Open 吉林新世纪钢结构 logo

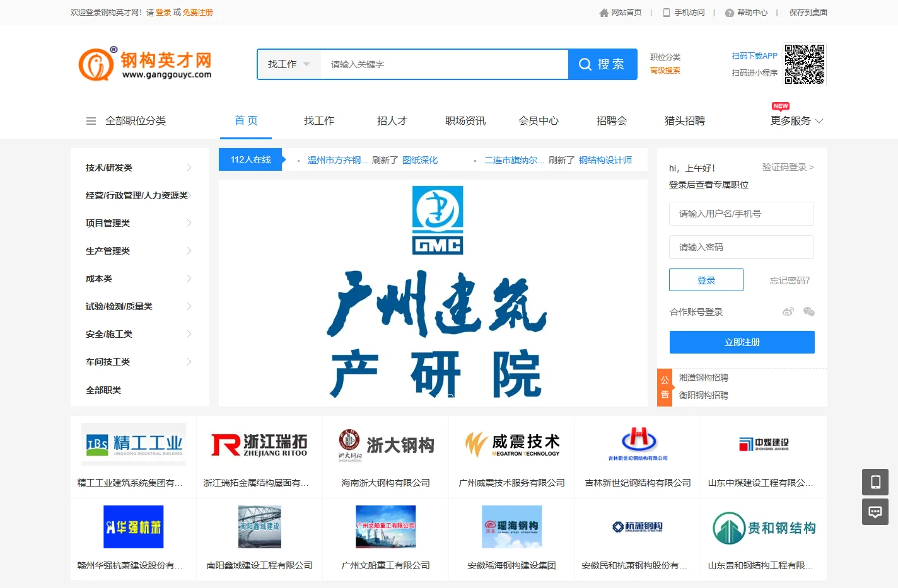(x=638, y=444)
